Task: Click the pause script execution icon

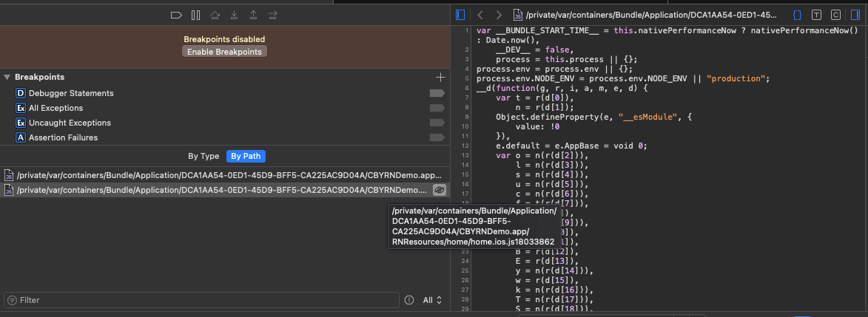Action: coord(195,15)
